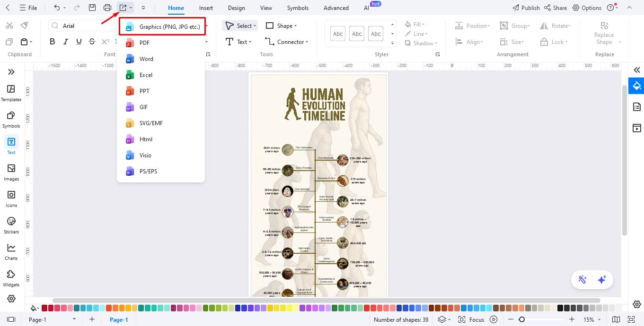Open the Help question mark menu
Image resolution: width=644 pixels, height=326 pixels.
pyautogui.click(x=611, y=8)
